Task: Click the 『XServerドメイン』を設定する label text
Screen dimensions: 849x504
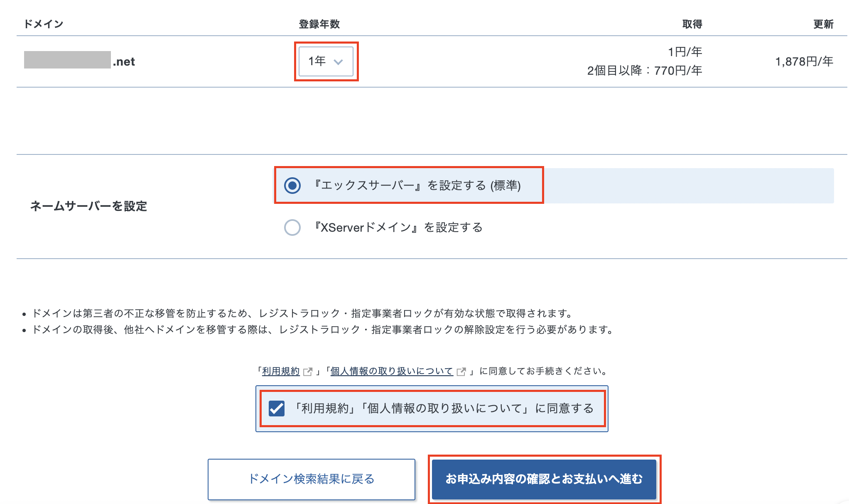Action: pyautogui.click(x=398, y=228)
